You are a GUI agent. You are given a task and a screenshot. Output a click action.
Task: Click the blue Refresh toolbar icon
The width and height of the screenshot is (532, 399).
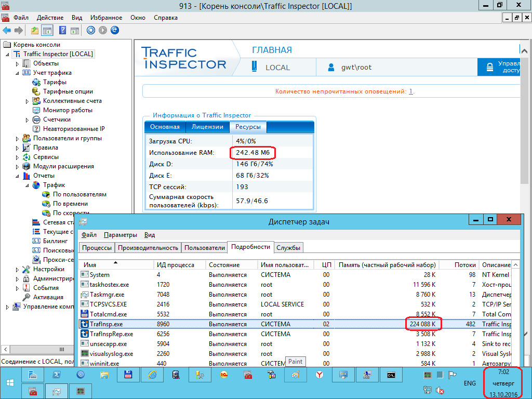[115, 30]
